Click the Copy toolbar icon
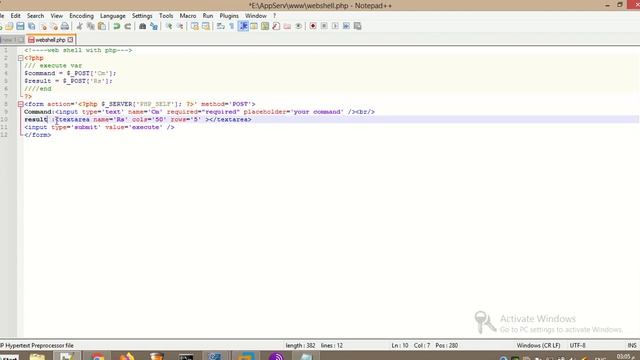This screenshot has width=640, height=360. [x=91, y=26]
